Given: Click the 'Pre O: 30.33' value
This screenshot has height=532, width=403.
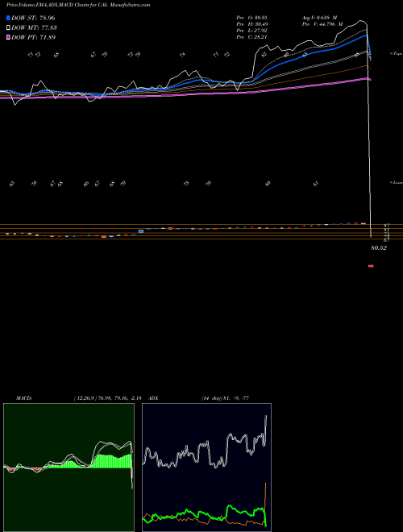Looking at the screenshot, I should tap(252, 17).
